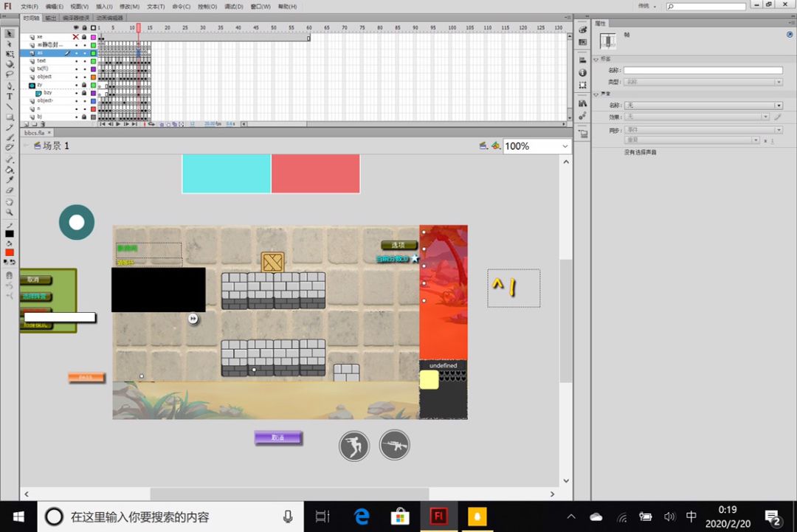This screenshot has height=532, width=797.
Task: Toggle lock on the xe layer
Action: (x=84, y=37)
